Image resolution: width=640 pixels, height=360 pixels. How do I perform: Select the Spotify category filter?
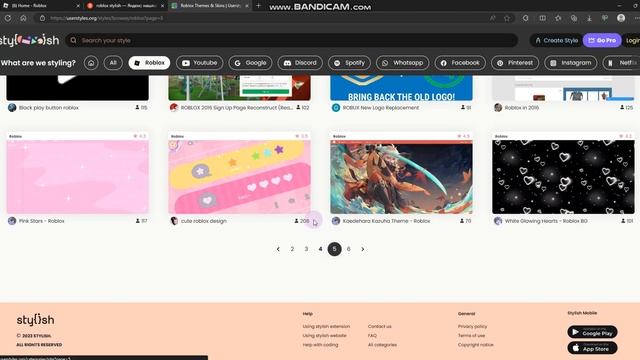349,63
